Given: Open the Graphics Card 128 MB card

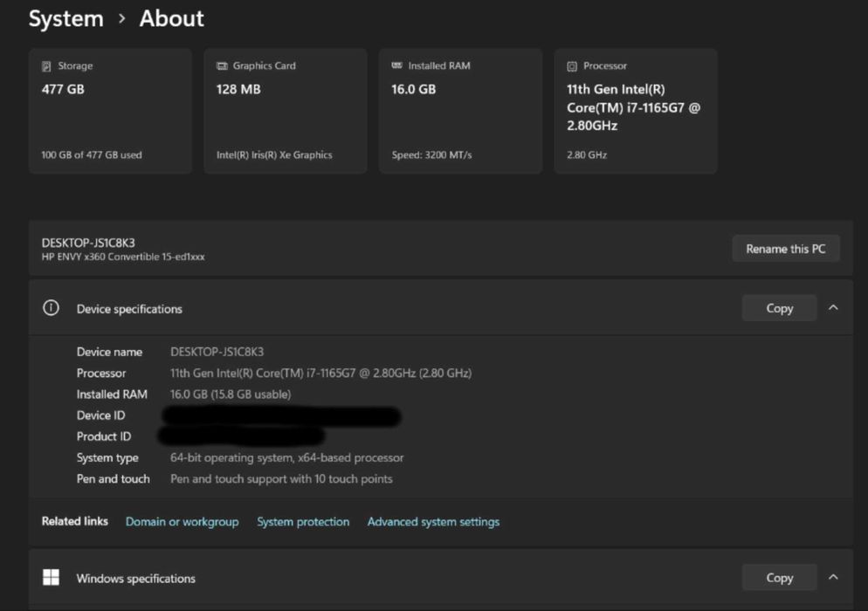Looking at the screenshot, I should point(286,111).
